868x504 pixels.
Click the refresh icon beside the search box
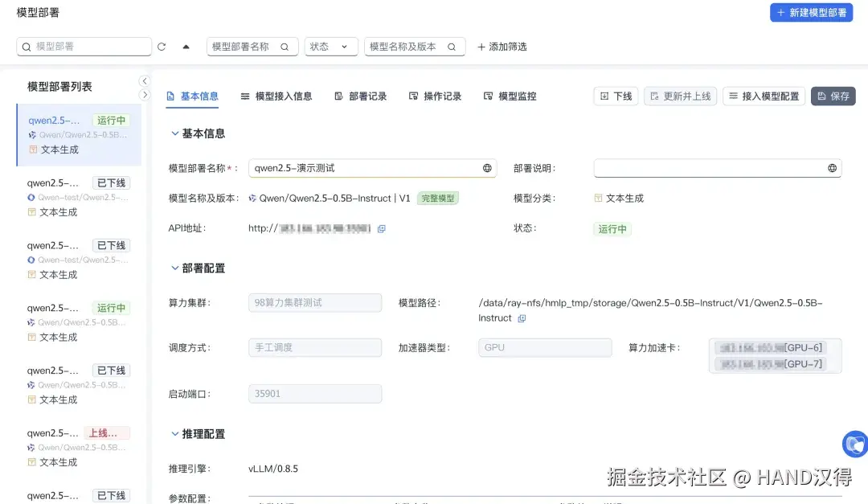162,47
